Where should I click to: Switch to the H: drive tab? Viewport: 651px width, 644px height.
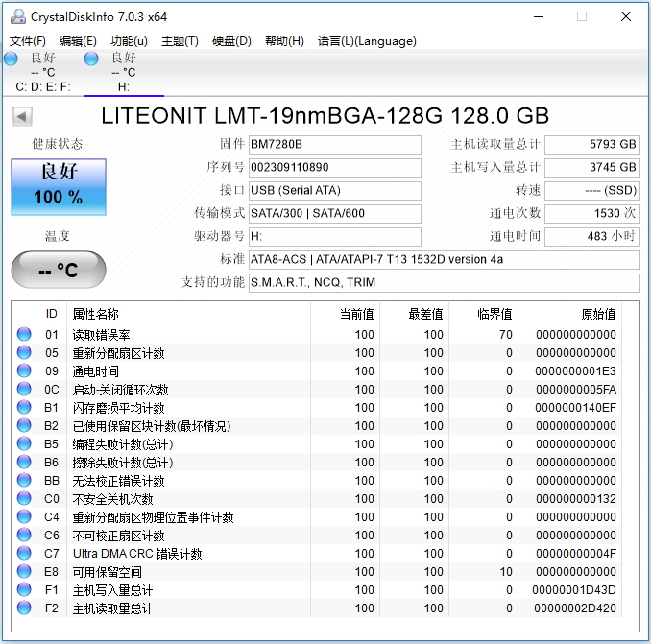(124, 73)
